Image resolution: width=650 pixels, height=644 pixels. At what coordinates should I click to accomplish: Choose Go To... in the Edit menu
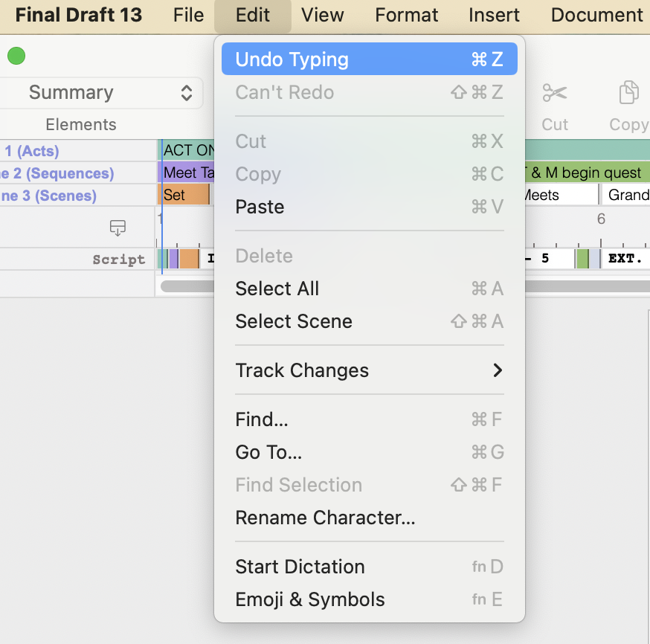point(268,452)
